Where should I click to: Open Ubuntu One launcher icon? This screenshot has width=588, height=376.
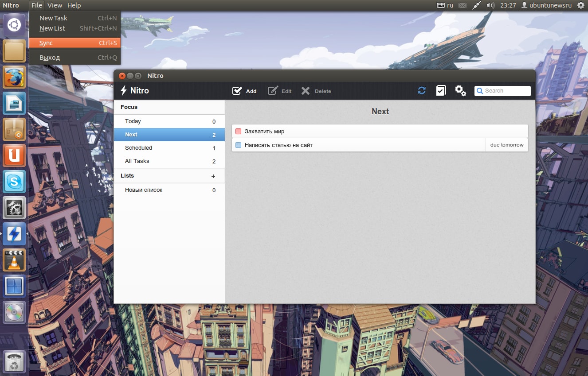tap(14, 156)
